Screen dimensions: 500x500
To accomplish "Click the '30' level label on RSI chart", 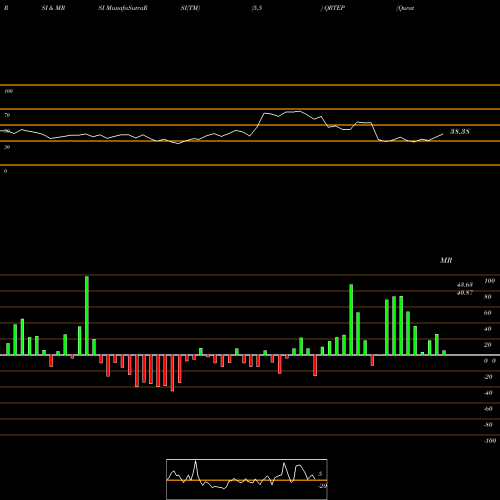I will 7,147.
